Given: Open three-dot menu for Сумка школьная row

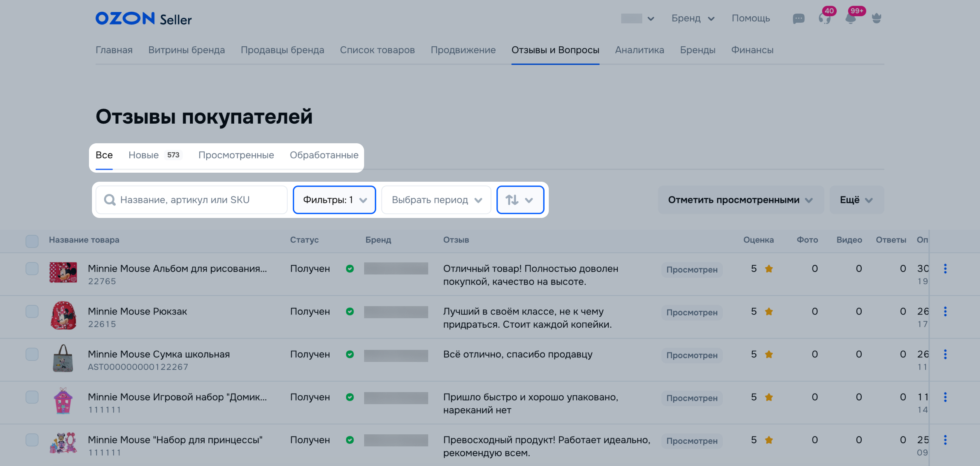Looking at the screenshot, I should (x=945, y=354).
